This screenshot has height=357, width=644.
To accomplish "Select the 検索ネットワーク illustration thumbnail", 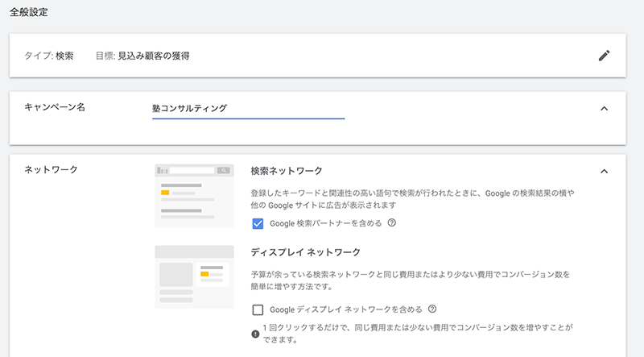I will [194, 196].
